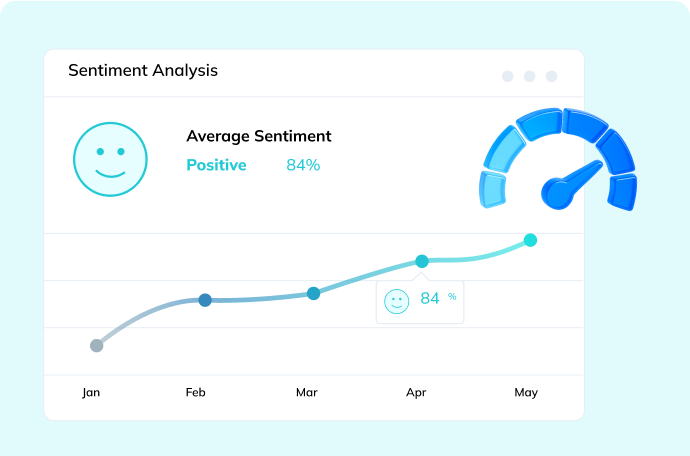Click the blue gauge needle pointer

pos(563,187)
